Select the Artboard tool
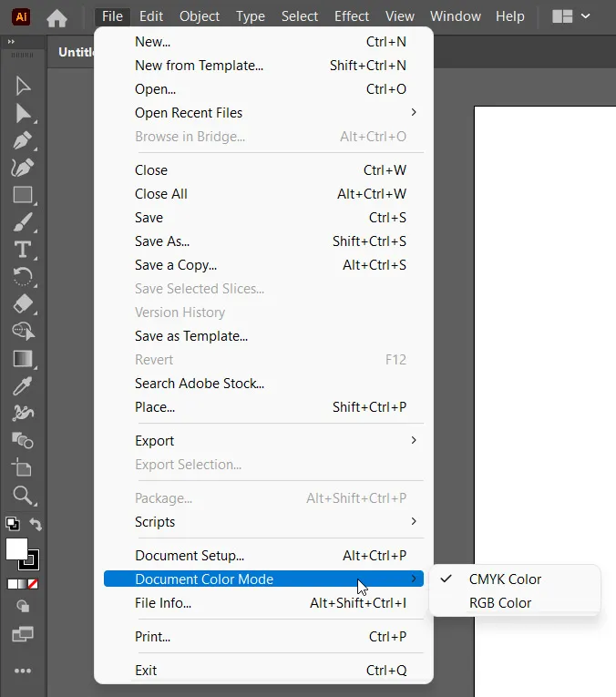 (x=22, y=467)
